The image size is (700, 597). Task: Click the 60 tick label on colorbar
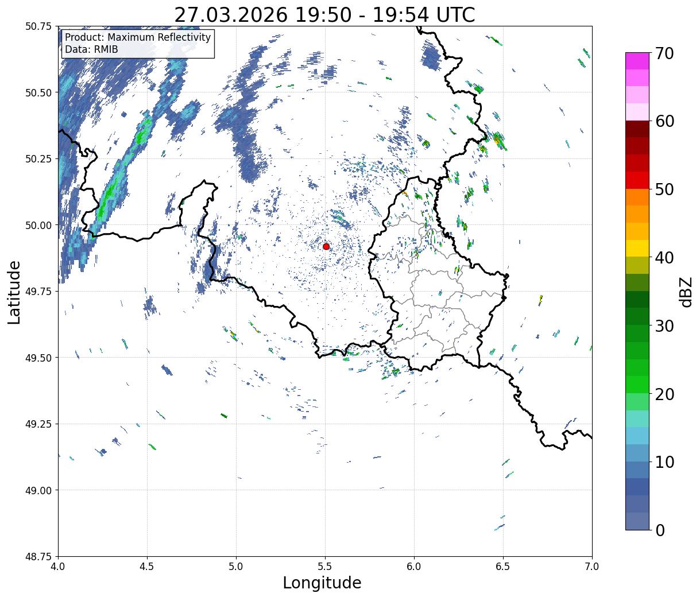coord(664,121)
